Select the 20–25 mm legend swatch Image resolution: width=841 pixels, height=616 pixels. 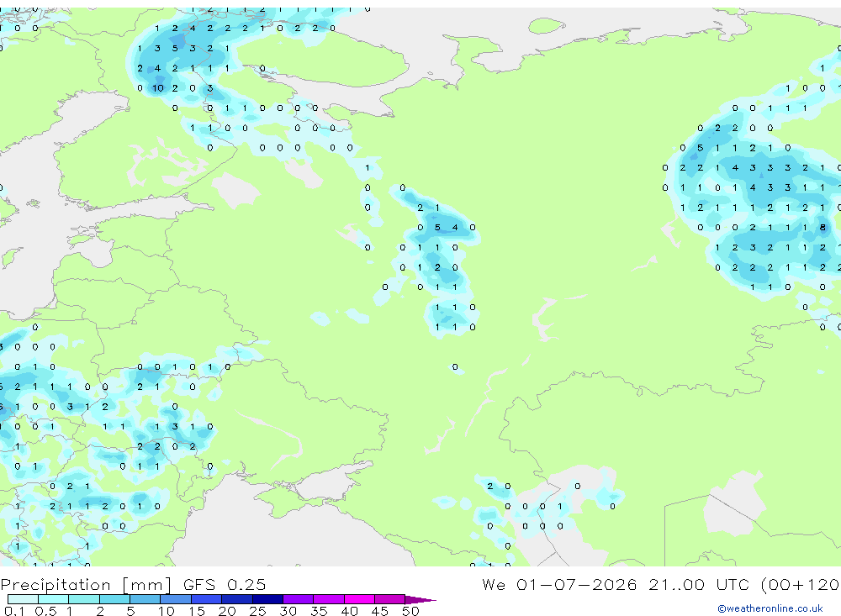[x=237, y=599]
